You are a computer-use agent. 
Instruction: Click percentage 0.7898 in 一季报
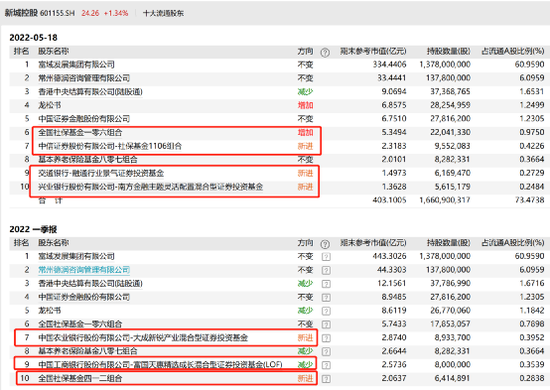tap(532, 324)
